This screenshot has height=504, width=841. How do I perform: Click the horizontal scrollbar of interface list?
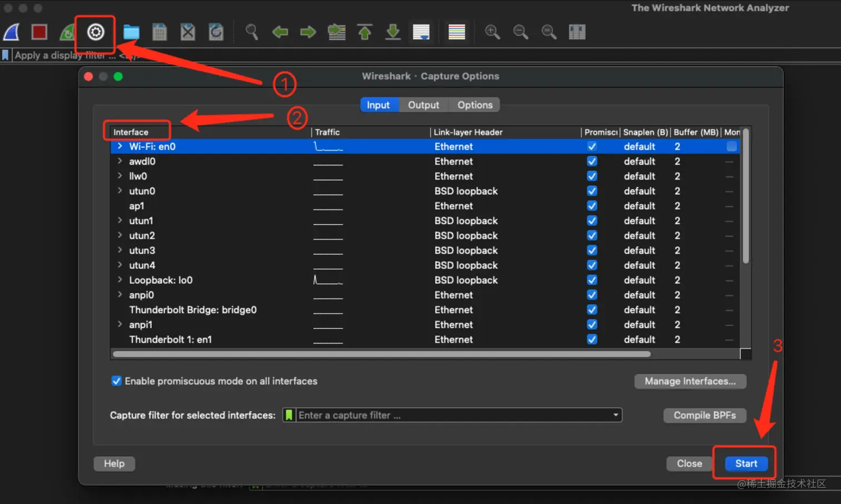coord(382,354)
